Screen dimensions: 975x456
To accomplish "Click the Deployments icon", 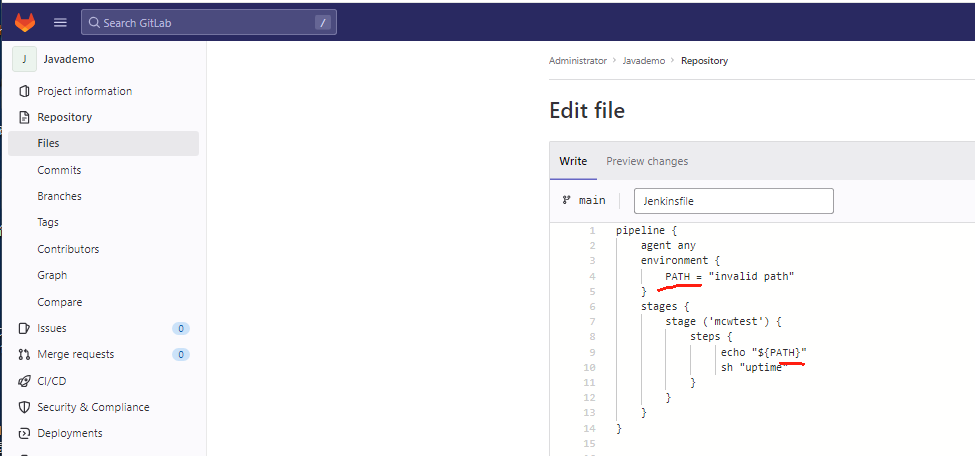I will click(24, 433).
